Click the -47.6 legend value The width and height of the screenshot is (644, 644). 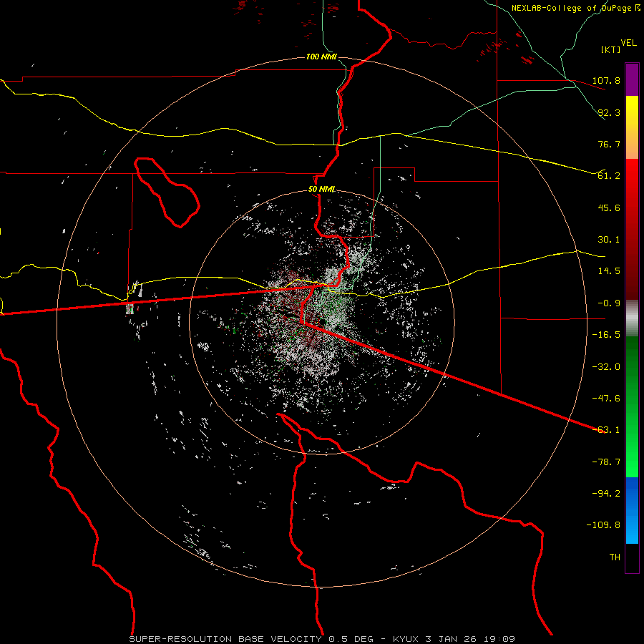[x=606, y=399]
